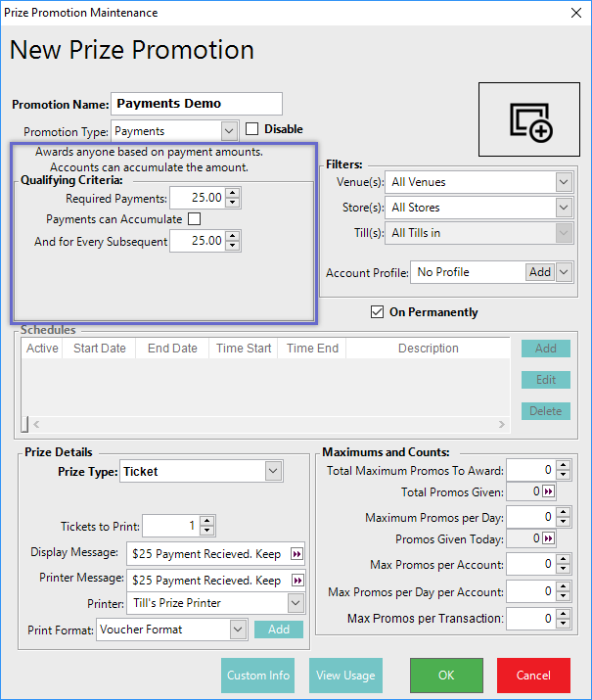The height and width of the screenshot is (700, 592).
Task: Expand the Venue(s) dropdown
Action: coord(563,182)
